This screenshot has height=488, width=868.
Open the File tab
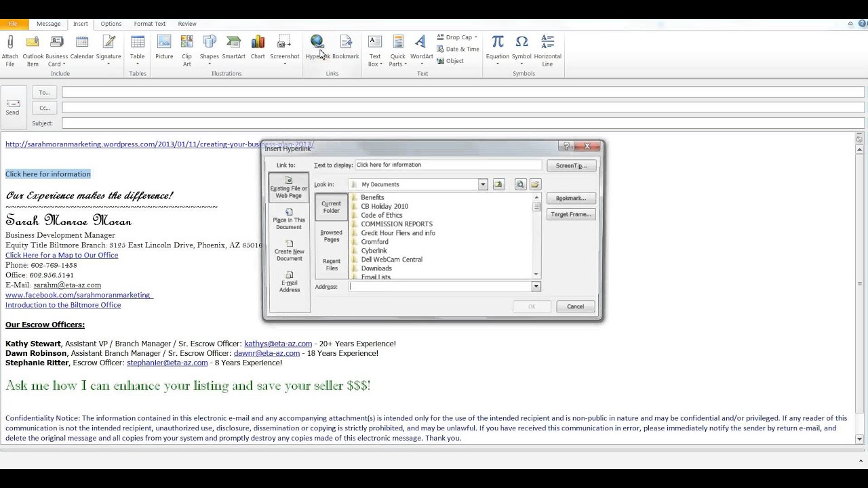click(x=13, y=24)
